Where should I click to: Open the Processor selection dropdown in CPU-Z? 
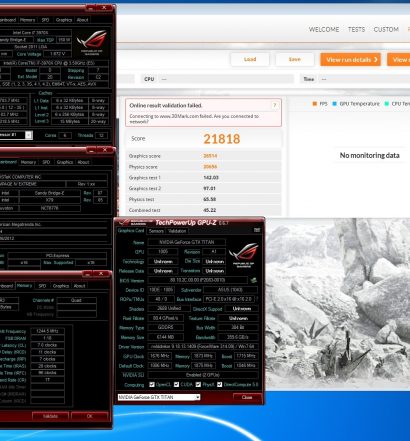point(29,135)
